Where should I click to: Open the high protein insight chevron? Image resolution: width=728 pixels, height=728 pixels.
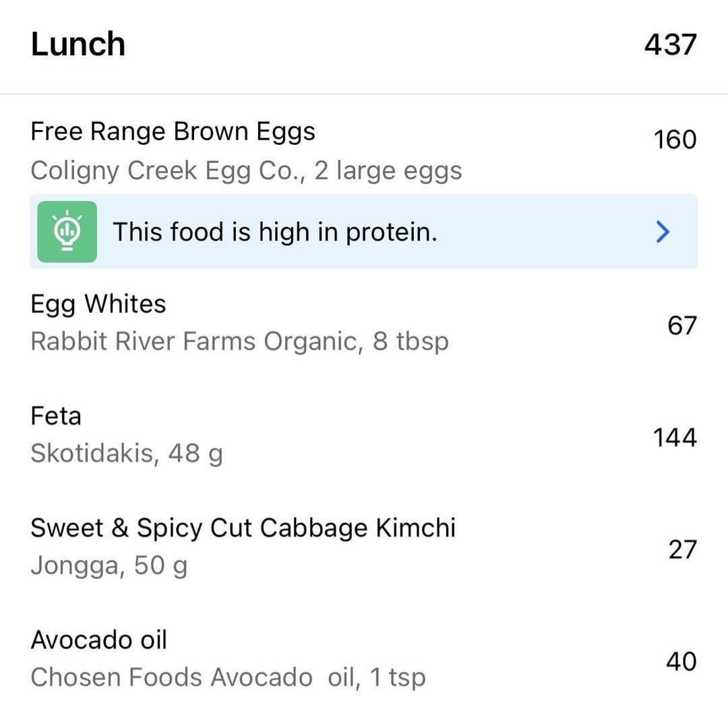pyautogui.click(x=663, y=232)
